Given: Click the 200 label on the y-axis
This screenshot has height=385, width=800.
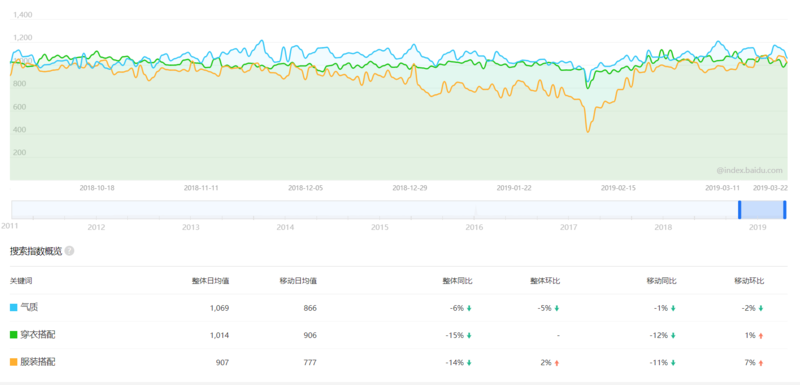Looking at the screenshot, I should [19, 152].
